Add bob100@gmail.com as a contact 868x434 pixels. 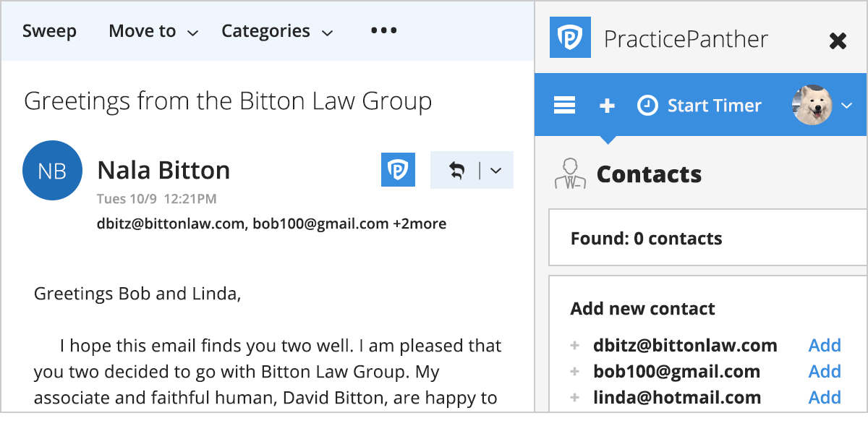(825, 372)
